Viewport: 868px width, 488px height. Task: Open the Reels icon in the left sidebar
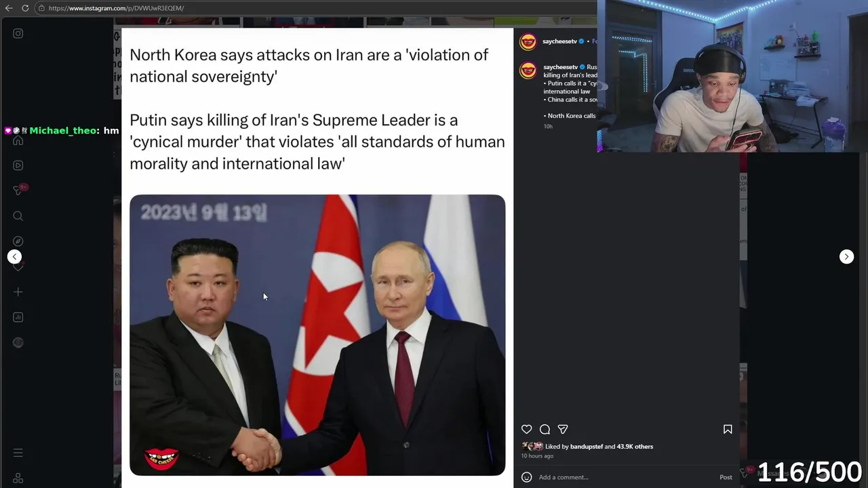18,165
